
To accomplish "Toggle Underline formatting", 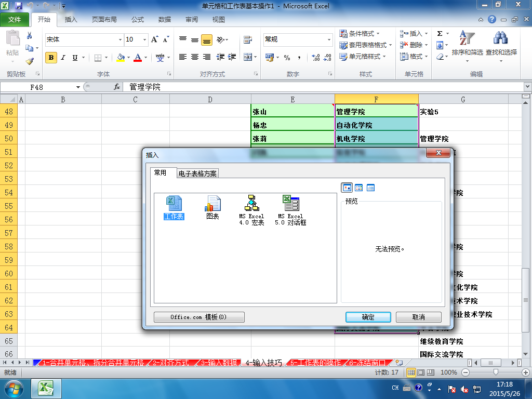I will (x=75, y=57).
